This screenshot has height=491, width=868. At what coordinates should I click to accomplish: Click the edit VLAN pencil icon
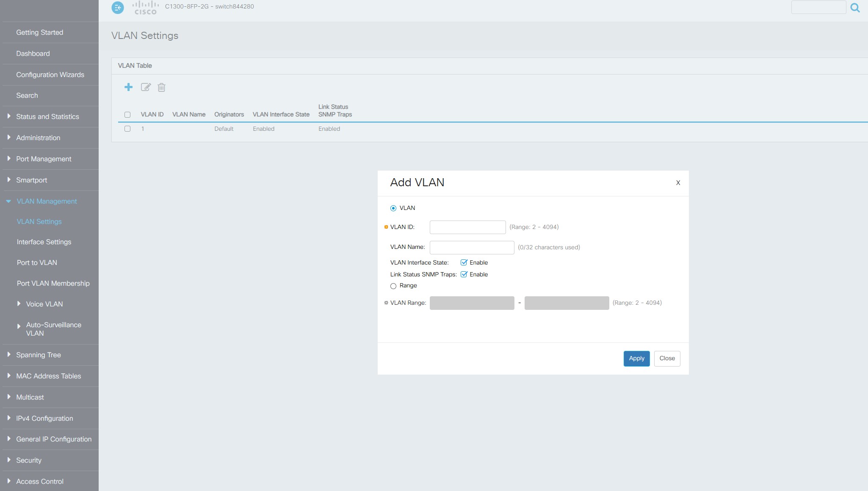[146, 87]
